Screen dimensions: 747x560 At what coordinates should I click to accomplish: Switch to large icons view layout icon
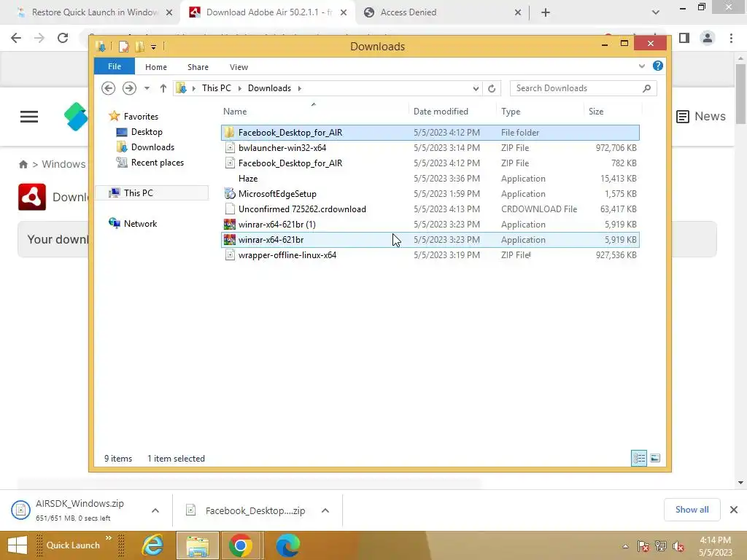point(655,458)
